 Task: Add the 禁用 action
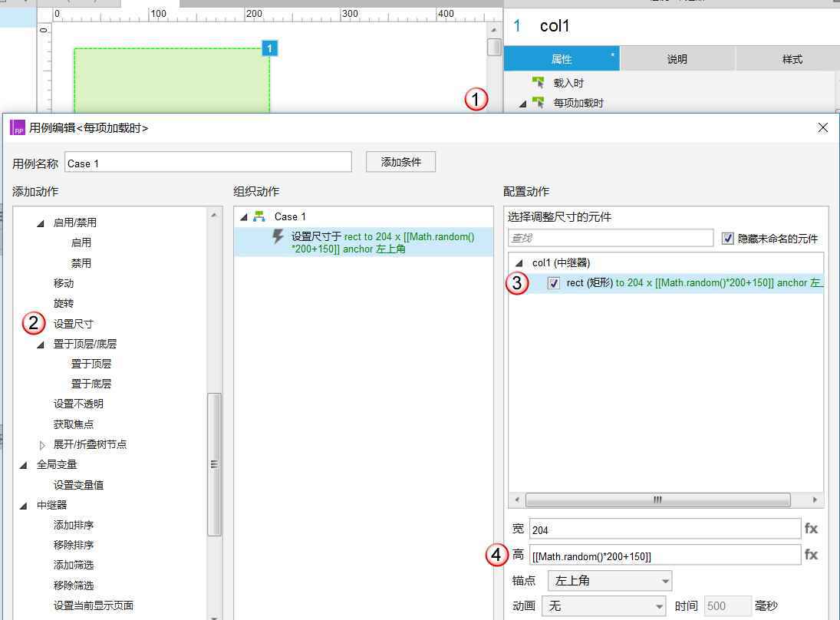point(81,263)
